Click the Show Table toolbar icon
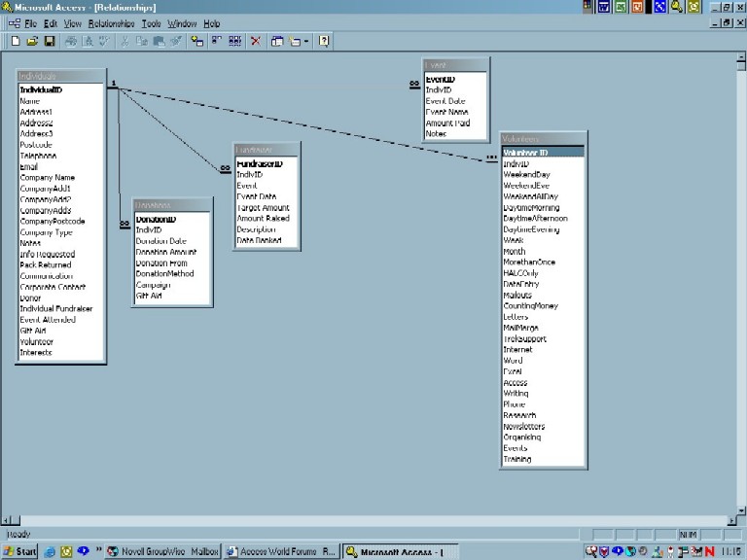 point(197,41)
